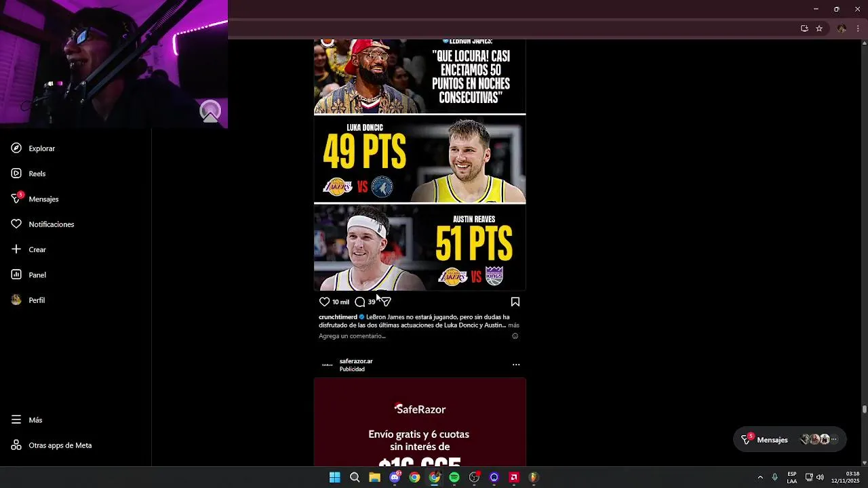Click the microphone icon in system tray
Viewport: 868px width, 488px height.
point(774,477)
